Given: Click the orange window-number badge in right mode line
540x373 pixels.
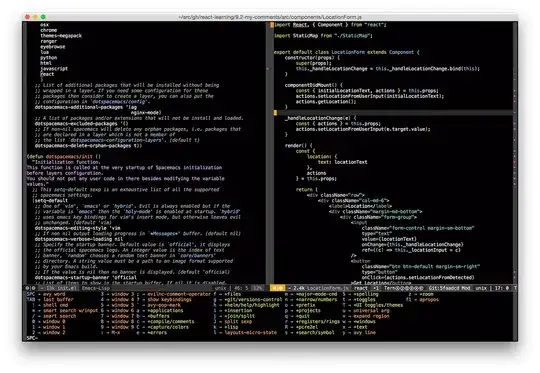Looking at the screenshot, I should (x=278, y=288).
